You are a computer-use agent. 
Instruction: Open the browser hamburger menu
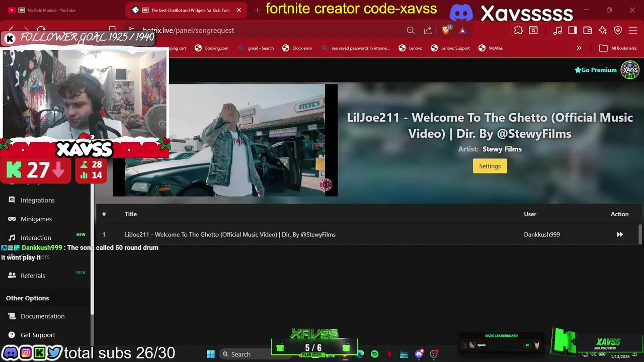click(633, 30)
